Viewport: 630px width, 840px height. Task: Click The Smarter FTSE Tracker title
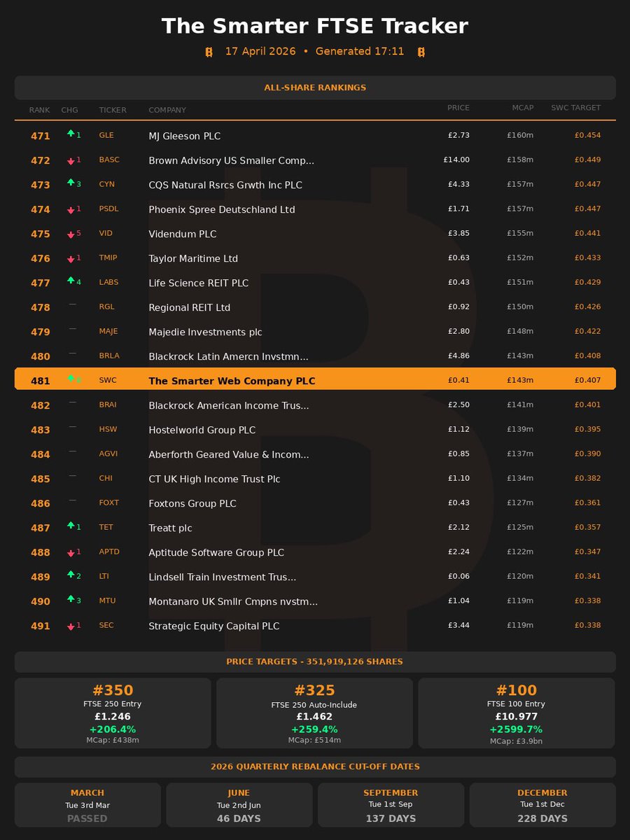[315, 27]
